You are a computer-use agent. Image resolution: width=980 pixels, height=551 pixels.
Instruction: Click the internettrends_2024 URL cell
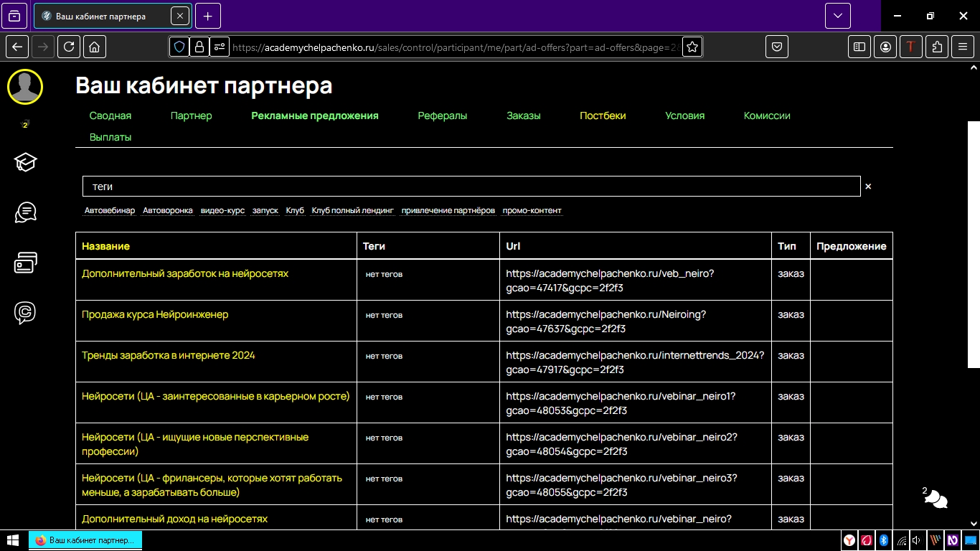(635, 362)
